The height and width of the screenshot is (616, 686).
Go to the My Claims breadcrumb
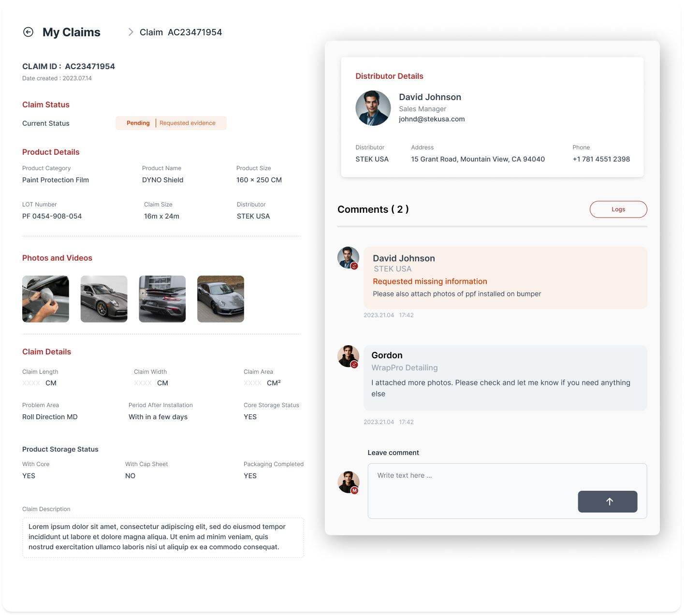tap(72, 32)
